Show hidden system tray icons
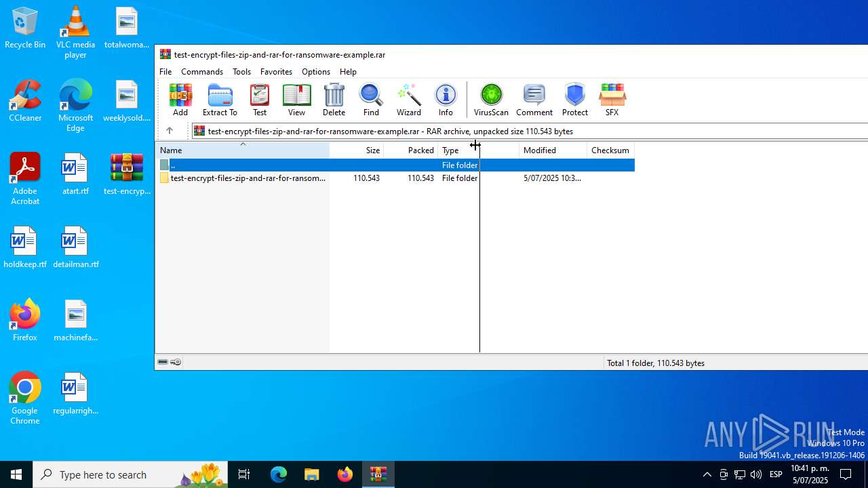The width and height of the screenshot is (868, 488). tap(707, 474)
